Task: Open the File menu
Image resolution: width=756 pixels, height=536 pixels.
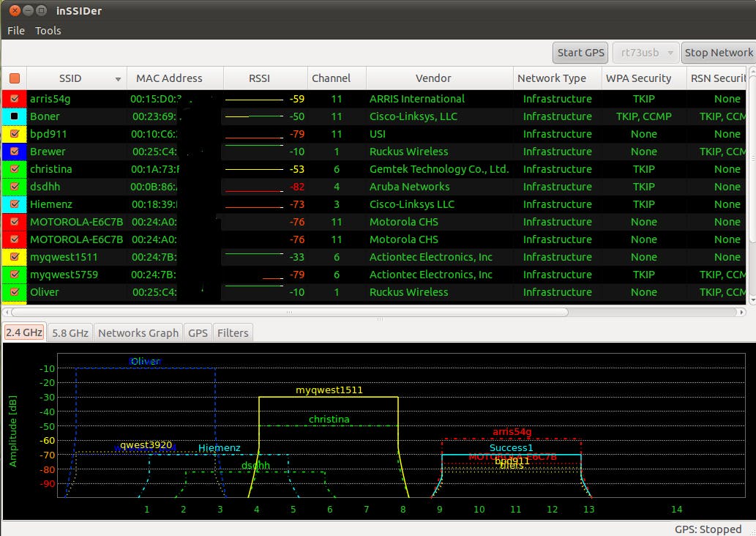Action: click(x=16, y=31)
